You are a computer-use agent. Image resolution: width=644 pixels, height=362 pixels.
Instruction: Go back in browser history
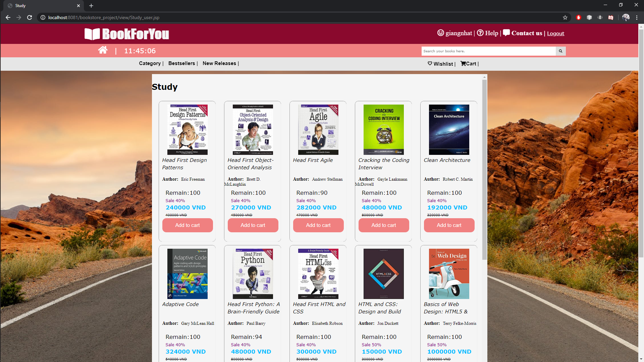pos(8,17)
